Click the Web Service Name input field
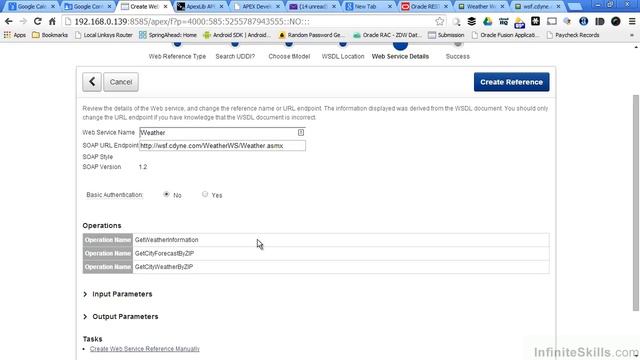 [x=222, y=132]
